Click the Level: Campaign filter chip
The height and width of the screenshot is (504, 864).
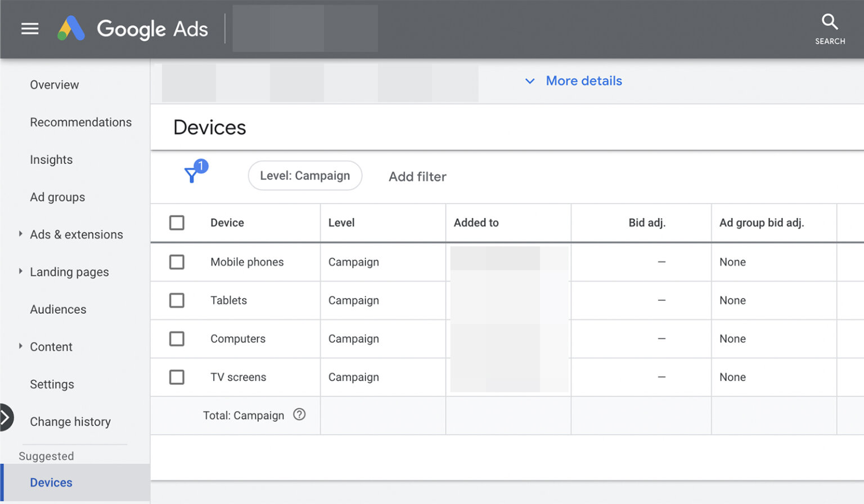click(305, 175)
